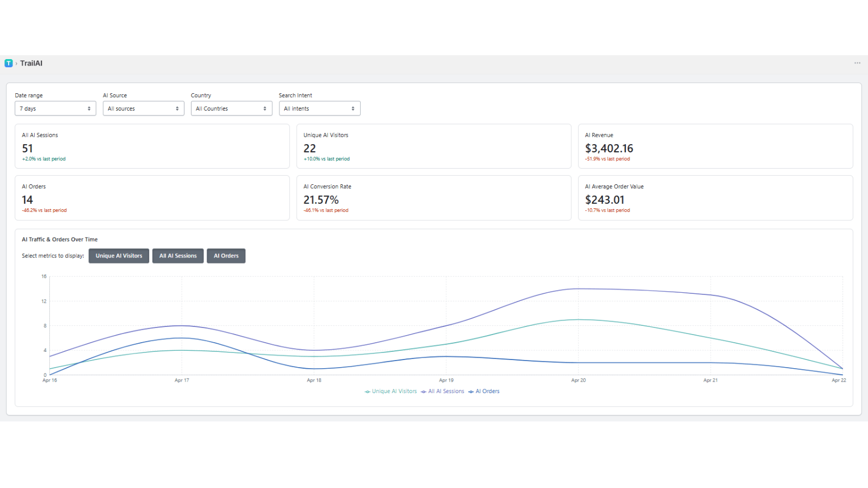The image size is (868, 488).
Task: Click the Select metrics to display label
Action: pyautogui.click(x=53, y=256)
